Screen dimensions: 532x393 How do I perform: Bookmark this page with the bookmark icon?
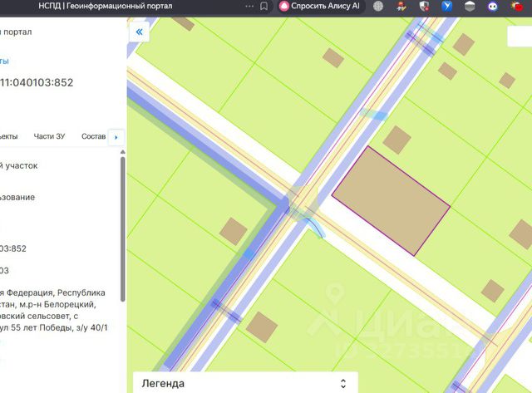click(x=264, y=6)
